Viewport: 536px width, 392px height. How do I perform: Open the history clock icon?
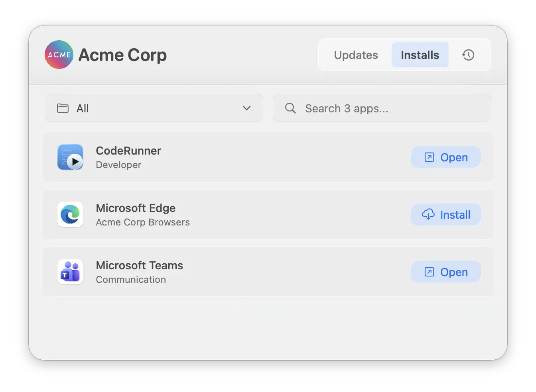coord(468,55)
